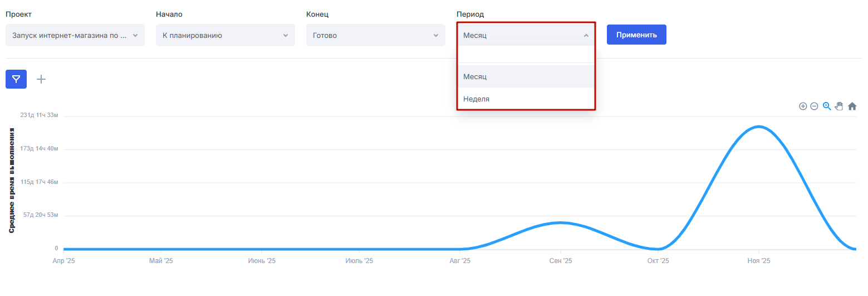
Task: Click the Среднее время выполнения axis title
Action: pos(12,180)
